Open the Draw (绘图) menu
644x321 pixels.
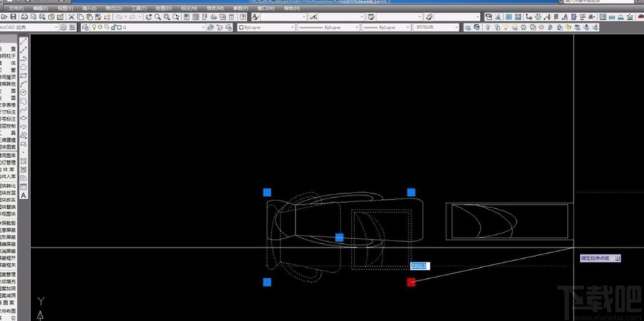[x=163, y=8]
